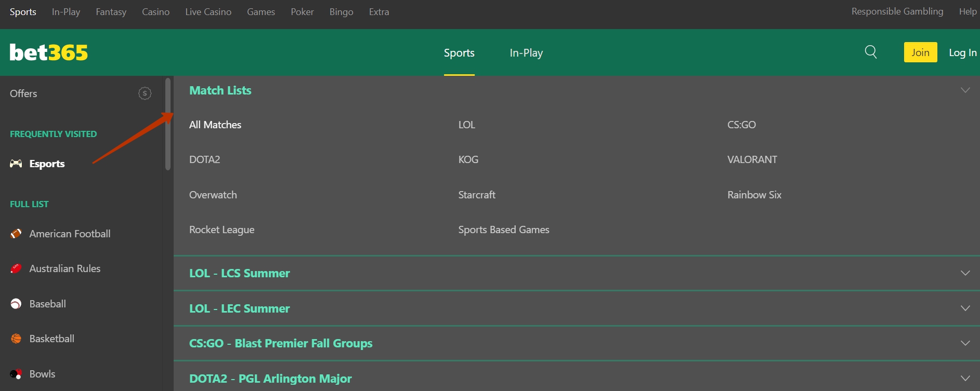Screen dimensions: 980x391
Task: Click the Bowls icon in sidebar
Action: 16,374
